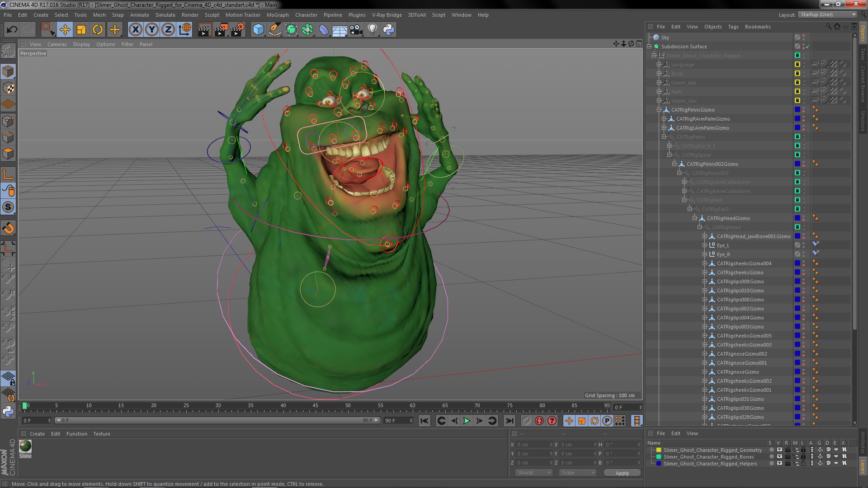Open viewport Cameras menu

coord(57,44)
